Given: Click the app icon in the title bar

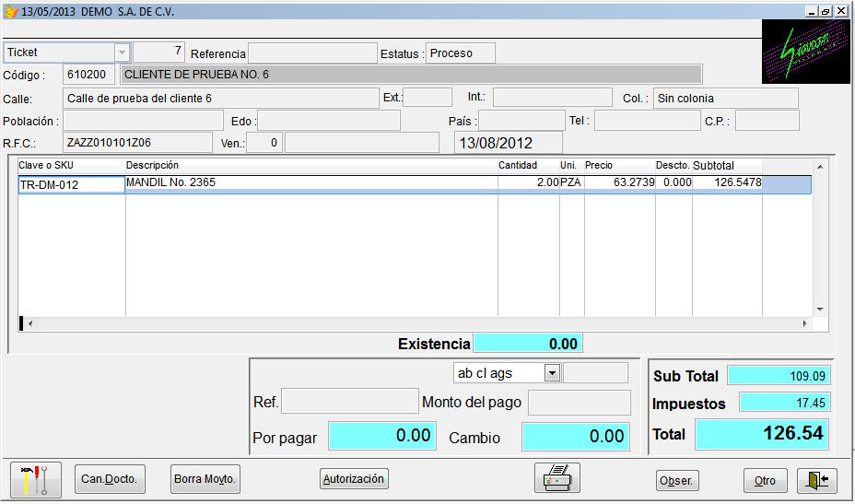Looking at the screenshot, I should [11, 11].
